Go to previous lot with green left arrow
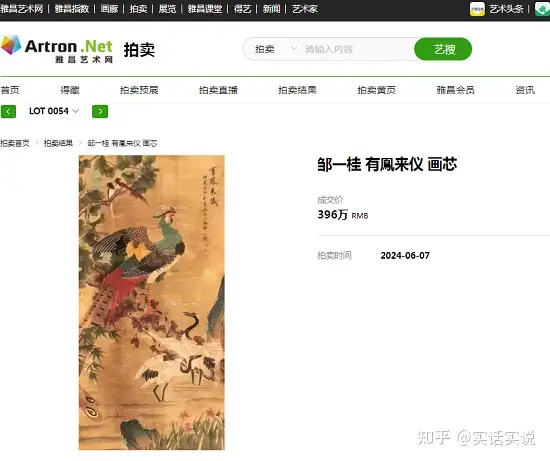The height and width of the screenshot is (461, 550). click(x=8, y=112)
